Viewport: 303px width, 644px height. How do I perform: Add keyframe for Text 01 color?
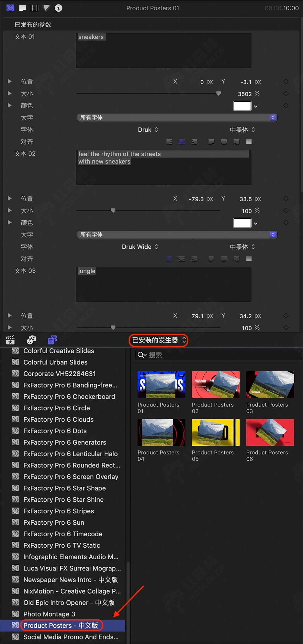pos(286,105)
